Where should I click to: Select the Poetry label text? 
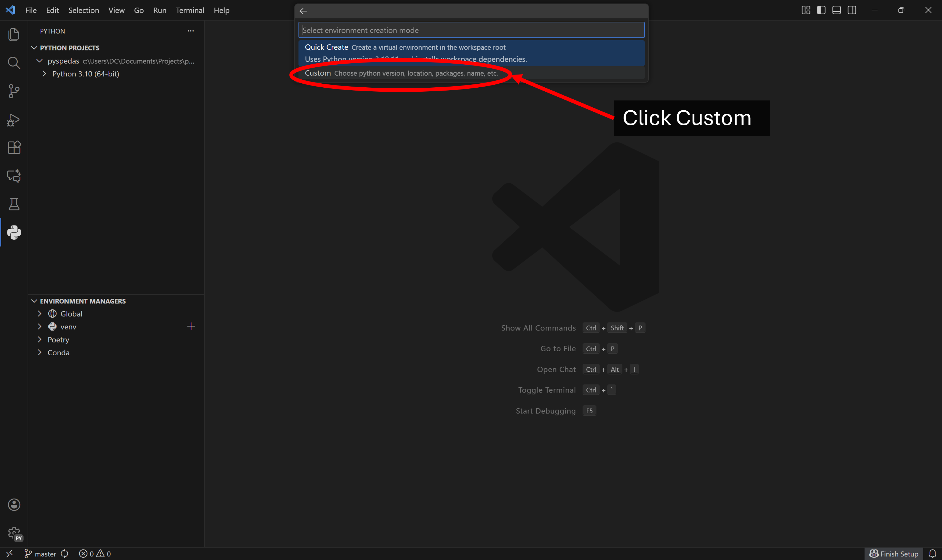point(59,340)
